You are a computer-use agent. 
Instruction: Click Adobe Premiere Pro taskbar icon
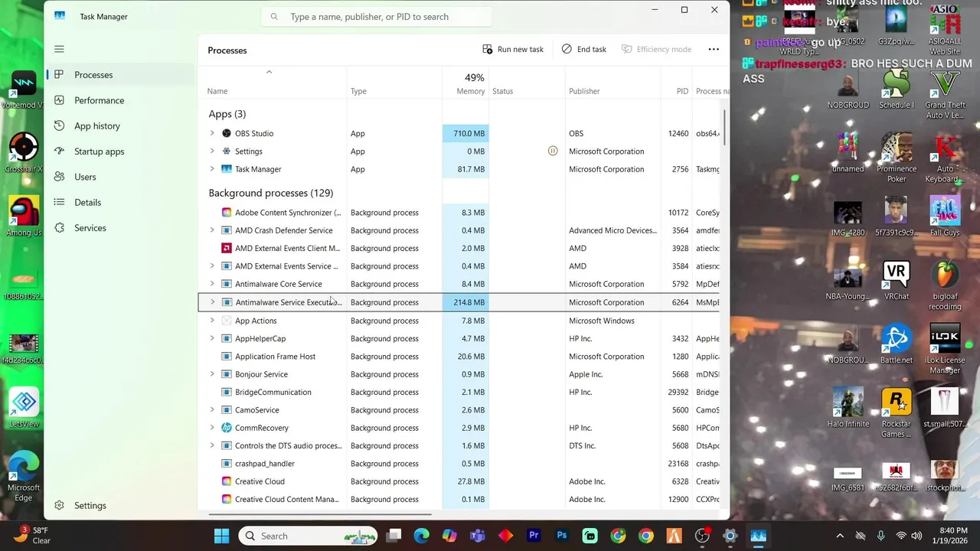click(534, 536)
